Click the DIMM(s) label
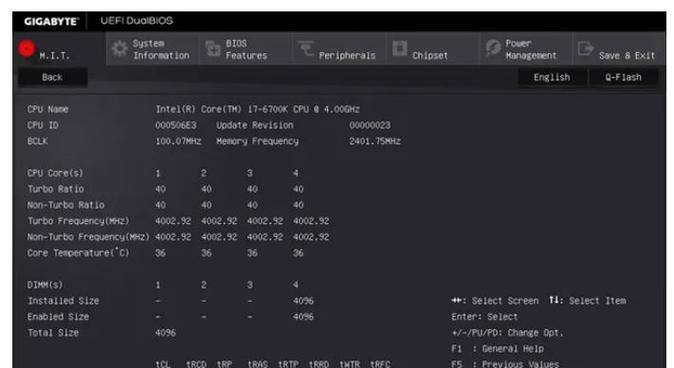Screen dimensions: 674x368 [45, 285]
